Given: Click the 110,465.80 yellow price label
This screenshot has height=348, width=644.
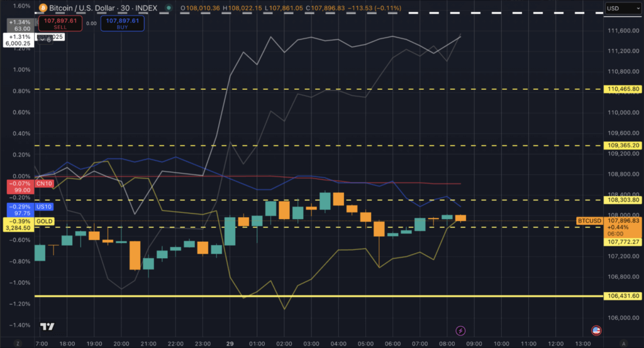Looking at the screenshot, I should tap(623, 89).
